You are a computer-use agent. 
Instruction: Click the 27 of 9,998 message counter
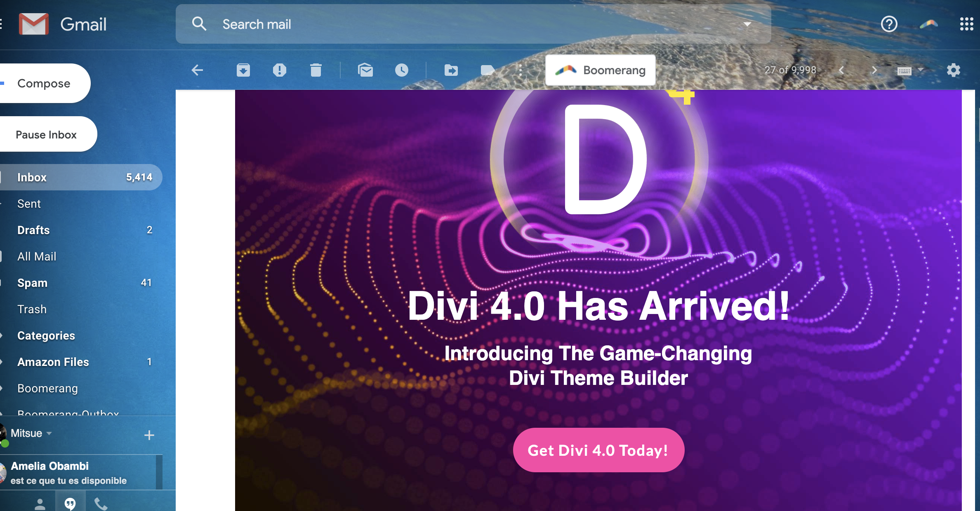tap(790, 70)
